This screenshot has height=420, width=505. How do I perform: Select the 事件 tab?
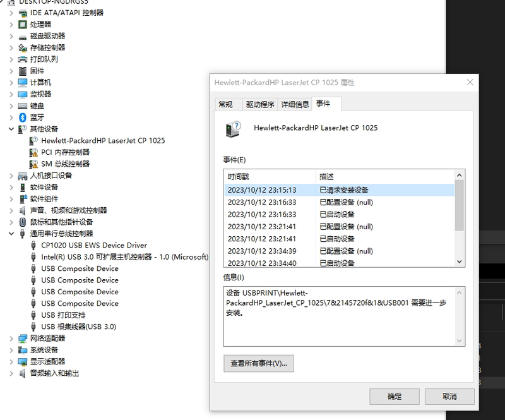pos(326,104)
